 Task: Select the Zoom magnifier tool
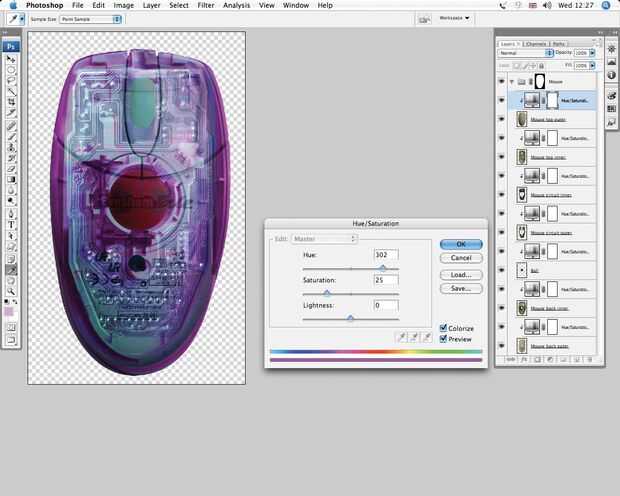click(11, 291)
